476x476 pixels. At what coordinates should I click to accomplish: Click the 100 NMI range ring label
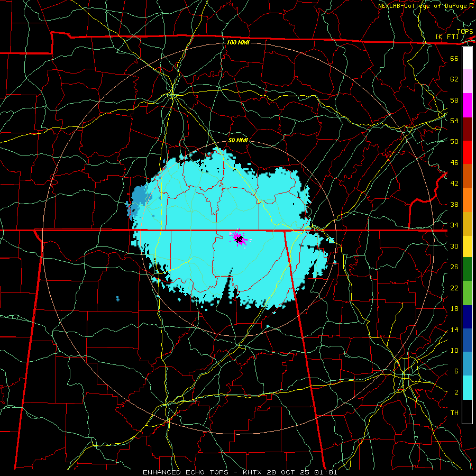point(238,42)
